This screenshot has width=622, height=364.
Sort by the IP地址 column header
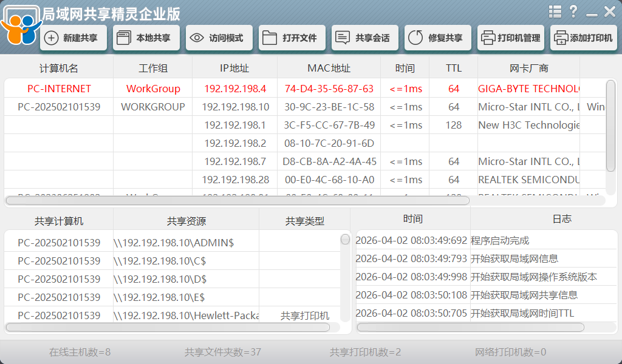pos(234,69)
